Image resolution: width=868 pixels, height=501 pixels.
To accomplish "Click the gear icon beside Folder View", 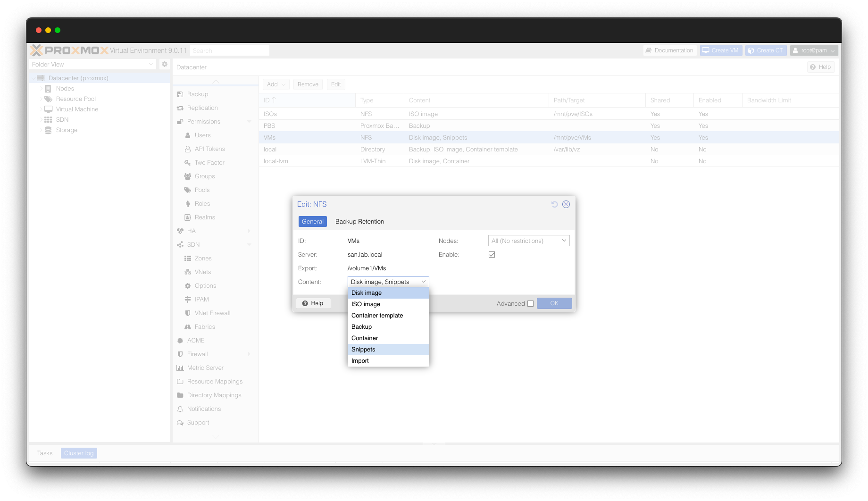I will coord(165,64).
